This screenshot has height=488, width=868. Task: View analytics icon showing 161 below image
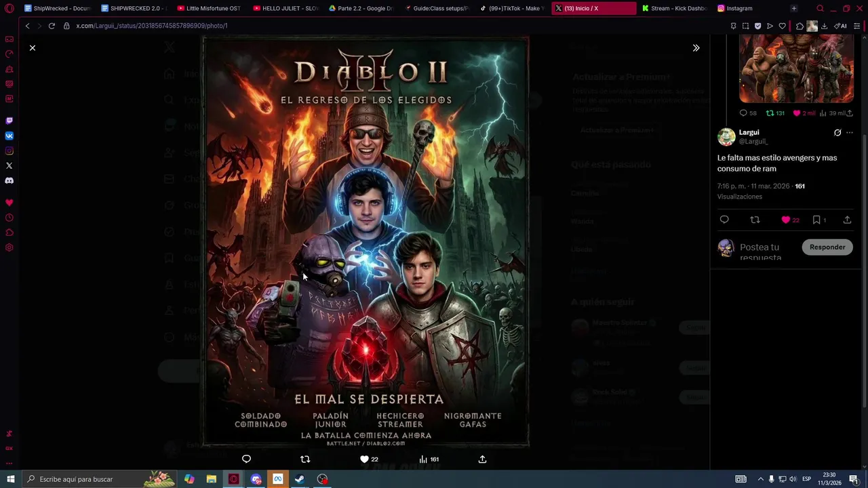click(x=429, y=459)
